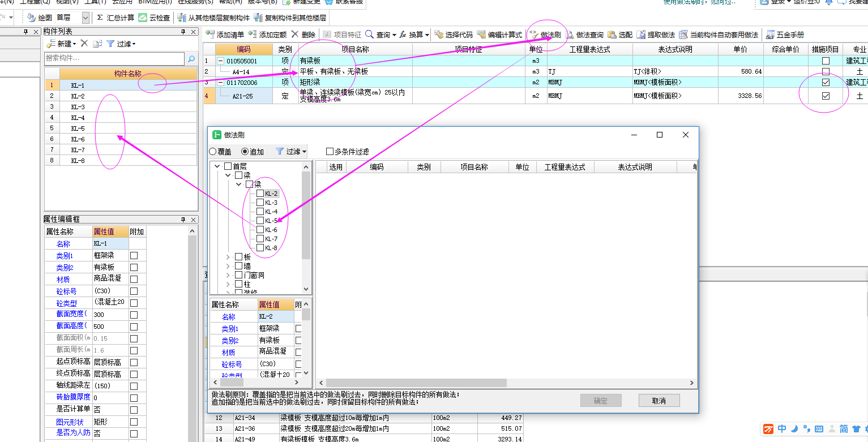The image size is (868, 442).
Task: Click the 删除 X toolbar button
Action: pyautogui.click(x=303, y=35)
